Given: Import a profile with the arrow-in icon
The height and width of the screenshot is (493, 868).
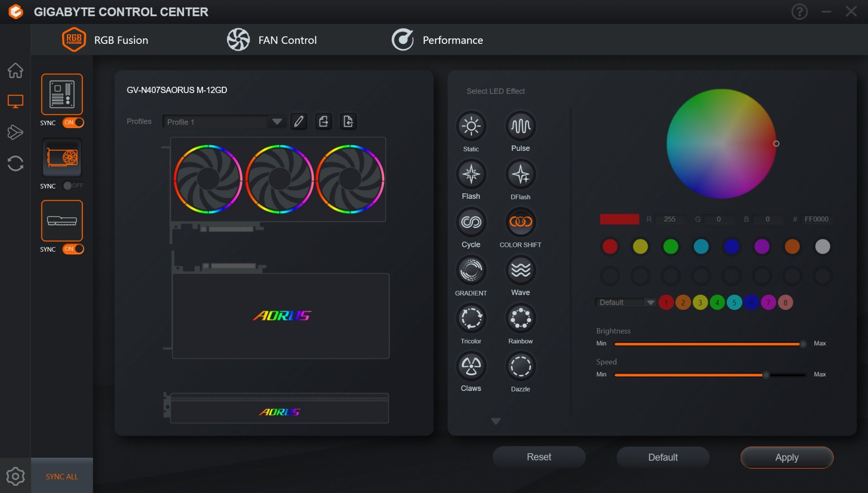Looking at the screenshot, I should coord(348,122).
